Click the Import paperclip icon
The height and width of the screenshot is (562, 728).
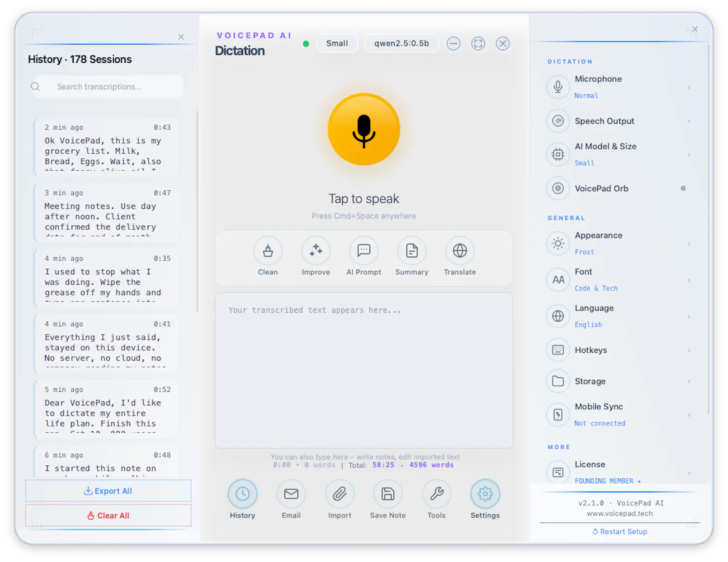339,494
